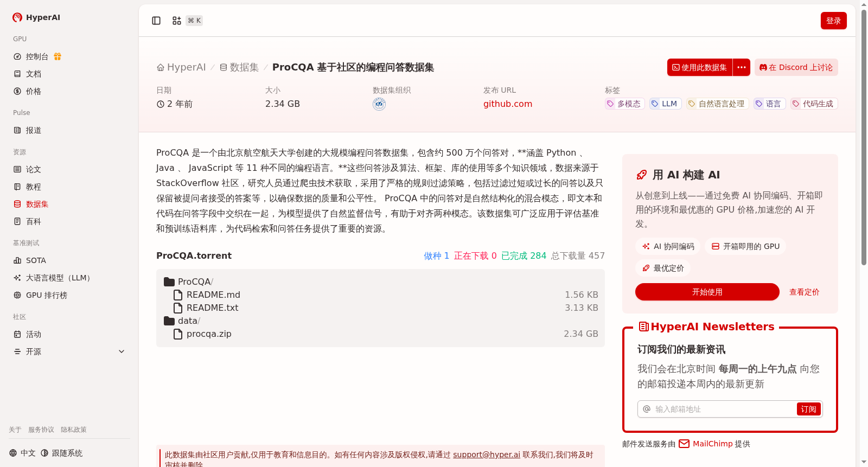Click the 做种 1 seeding count
The height and width of the screenshot is (467, 868).
click(436, 255)
